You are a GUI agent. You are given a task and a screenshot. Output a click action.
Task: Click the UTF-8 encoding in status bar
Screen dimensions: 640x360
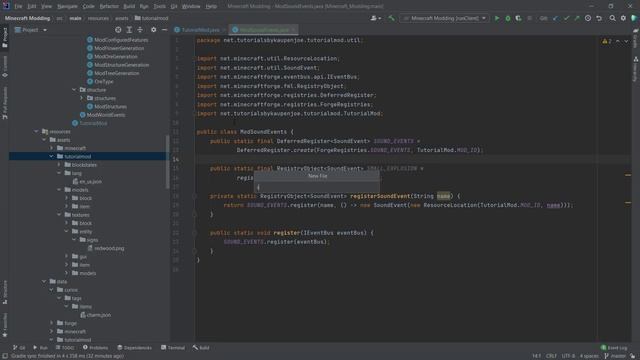click(567, 356)
